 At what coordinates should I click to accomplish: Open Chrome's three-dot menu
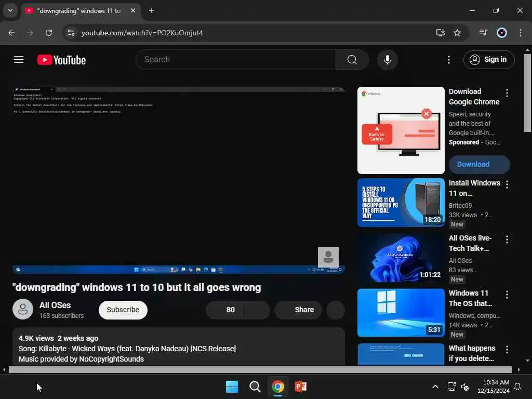click(x=521, y=33)
